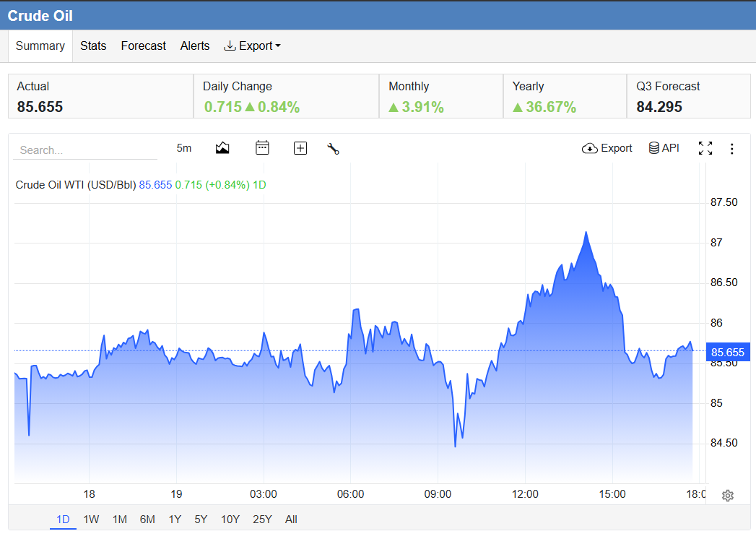Screen dimensions: 756x539
Task: Show All historical data range
Action: click(x=291, y=519)
